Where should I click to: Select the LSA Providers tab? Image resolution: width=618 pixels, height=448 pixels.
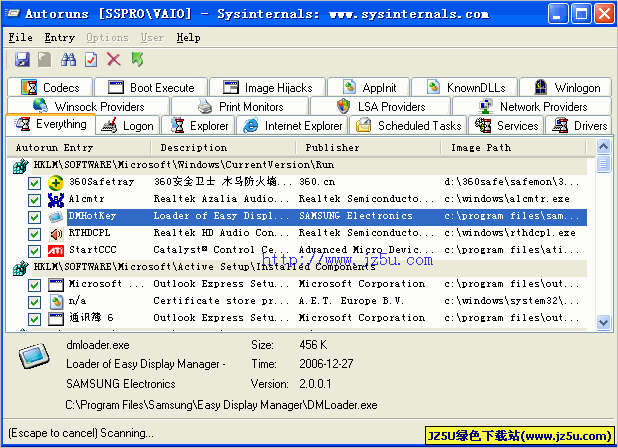[x=380, y=106]
